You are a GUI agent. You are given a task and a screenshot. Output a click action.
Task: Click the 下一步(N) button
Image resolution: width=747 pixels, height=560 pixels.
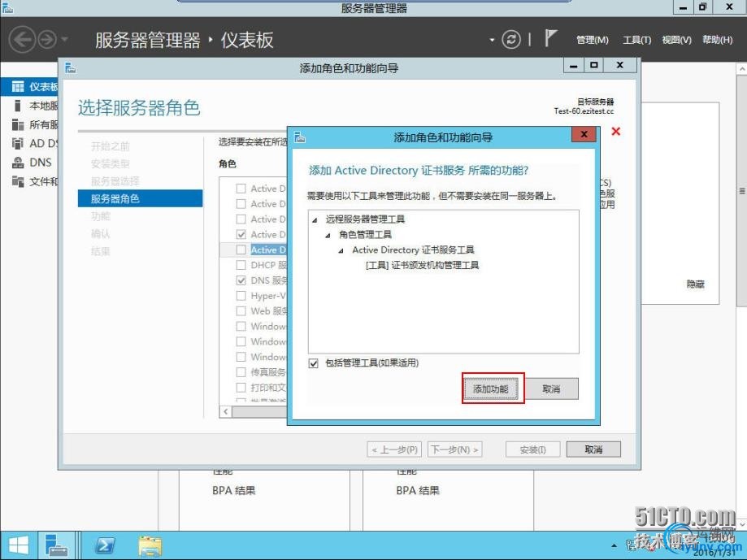coord(454,449)
